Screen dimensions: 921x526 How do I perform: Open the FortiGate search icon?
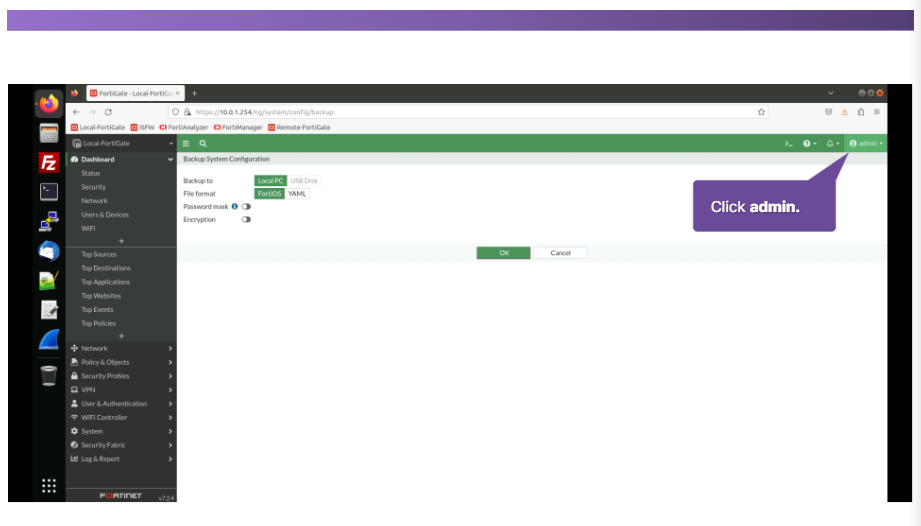[203, 143]
